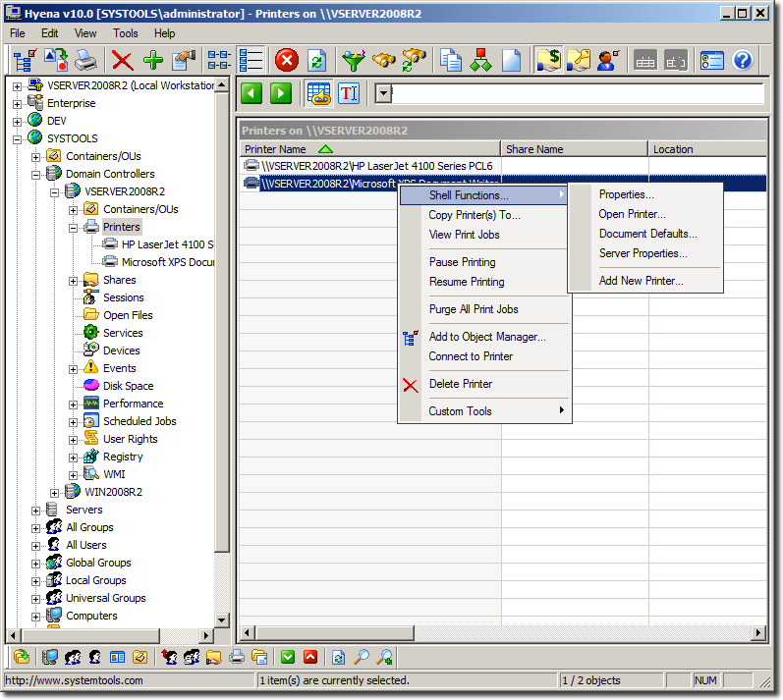The height and width of the screenshot is (700, 783).
Task: Collapse the SYSTOOLS domain node
Action: [18, 139]
